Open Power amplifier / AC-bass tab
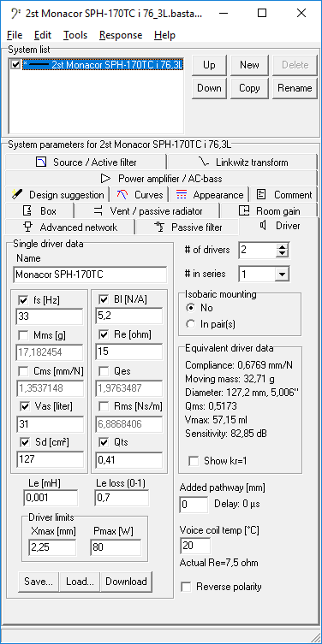Viewport: 322px width, 644px height. coord(161,179)
